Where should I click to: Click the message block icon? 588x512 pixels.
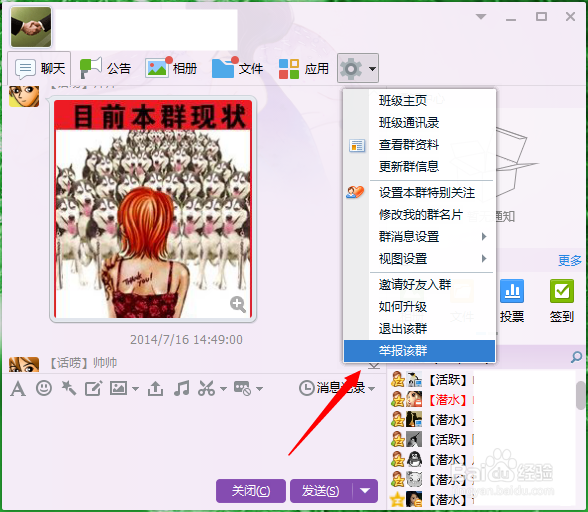click(x=242, y=388)
